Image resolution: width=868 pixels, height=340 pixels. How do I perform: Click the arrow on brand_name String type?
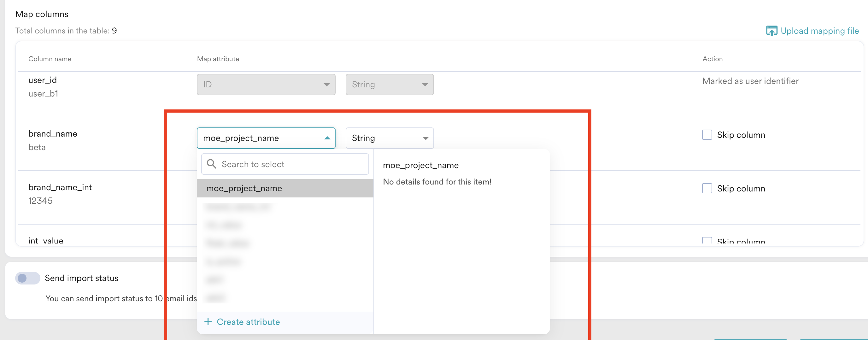click(x=425, y=138)
